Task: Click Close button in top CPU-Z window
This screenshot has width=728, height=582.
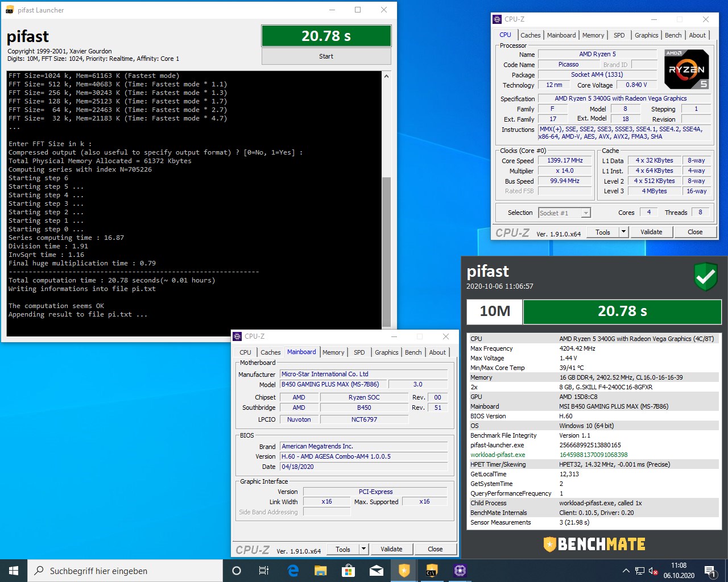Action: 695,232
